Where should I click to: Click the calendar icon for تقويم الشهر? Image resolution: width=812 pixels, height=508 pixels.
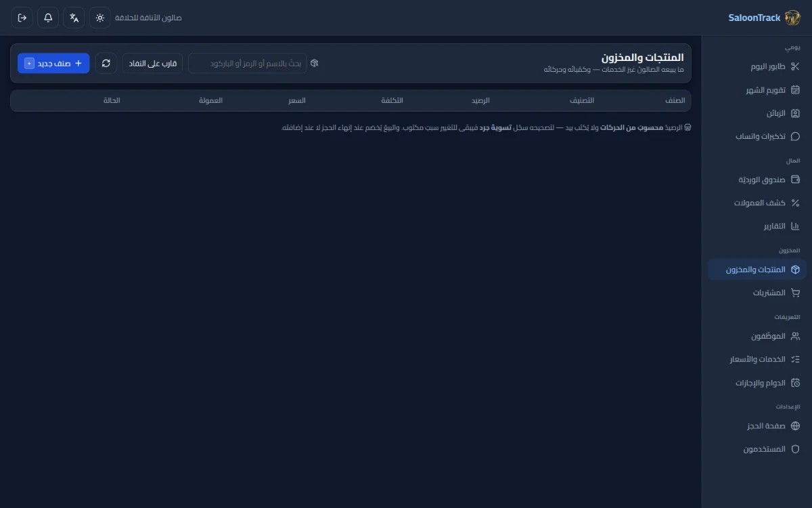click(x=795, y=89)
